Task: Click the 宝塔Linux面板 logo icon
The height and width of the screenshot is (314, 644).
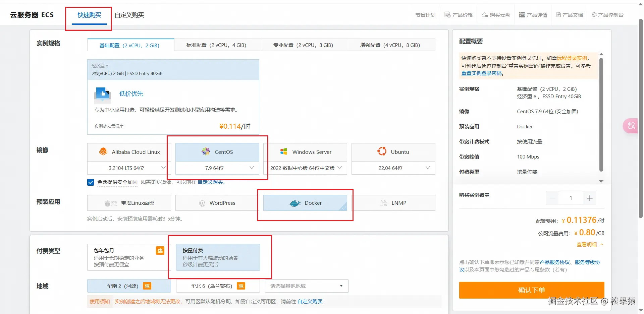Action: (x=111, y=203)
